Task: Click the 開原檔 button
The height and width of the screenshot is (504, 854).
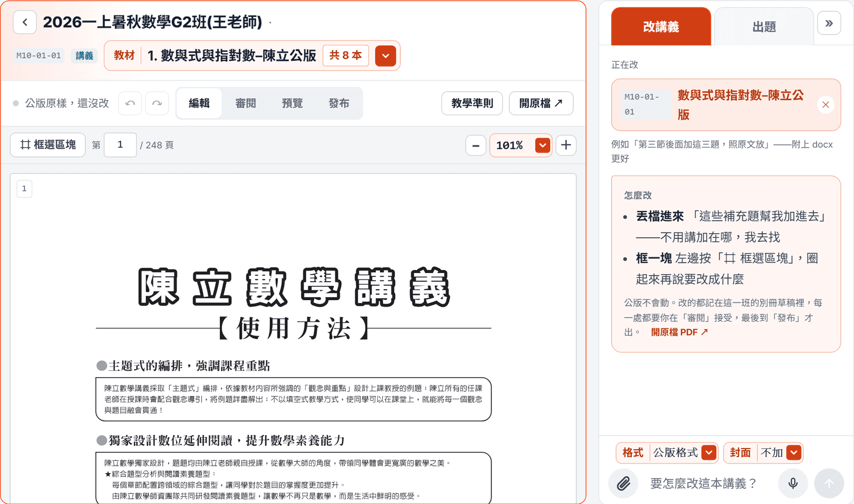Action: tap(541, 103)
